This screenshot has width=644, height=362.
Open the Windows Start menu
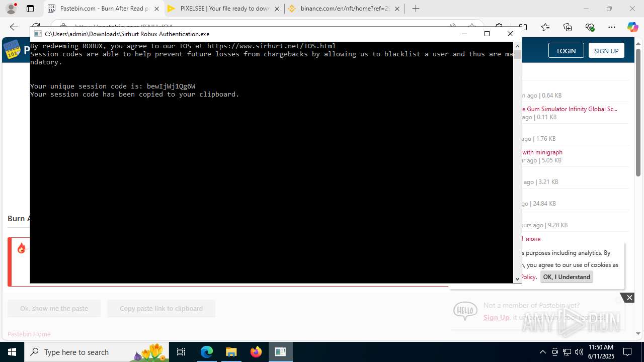tap(12, 352)
